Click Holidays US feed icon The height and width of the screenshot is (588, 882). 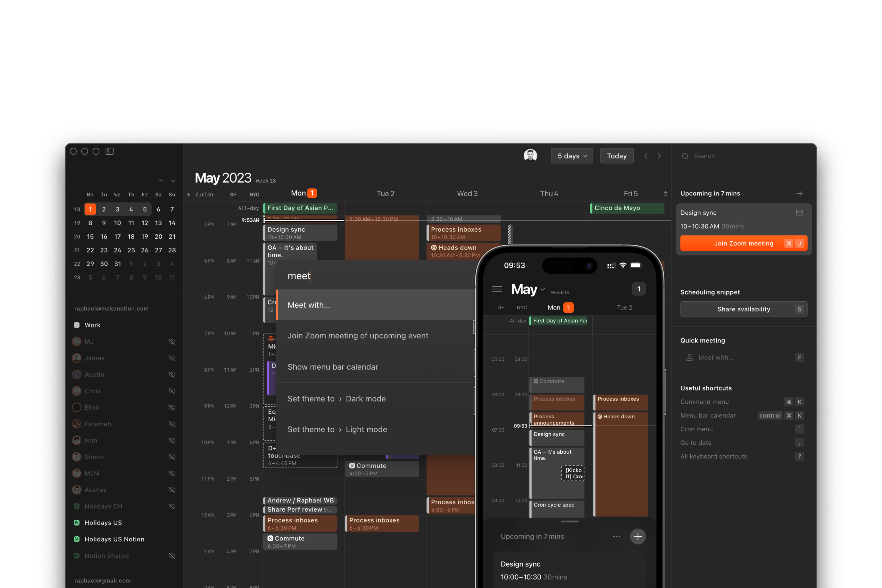76,522
